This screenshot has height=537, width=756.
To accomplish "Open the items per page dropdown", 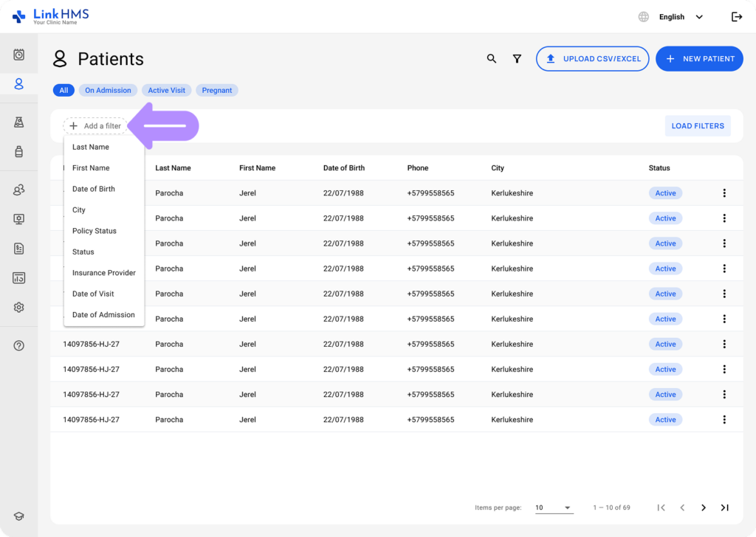I will pos(554,507).
